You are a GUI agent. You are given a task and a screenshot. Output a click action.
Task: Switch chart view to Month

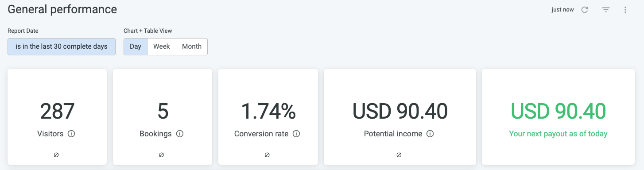192,46
